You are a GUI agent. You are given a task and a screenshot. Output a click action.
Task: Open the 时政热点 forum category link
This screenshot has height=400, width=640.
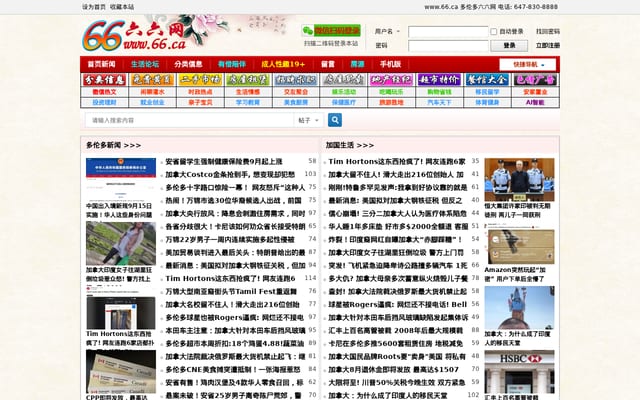coord(200,92)
